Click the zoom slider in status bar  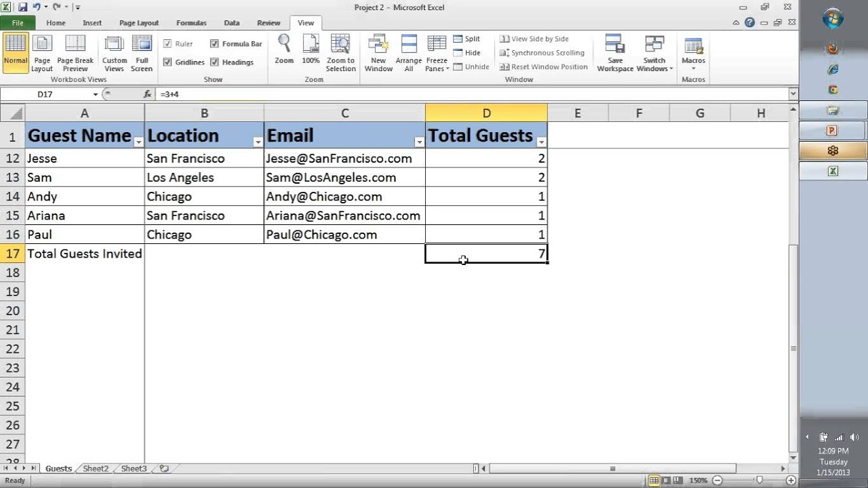pos(759,481)
